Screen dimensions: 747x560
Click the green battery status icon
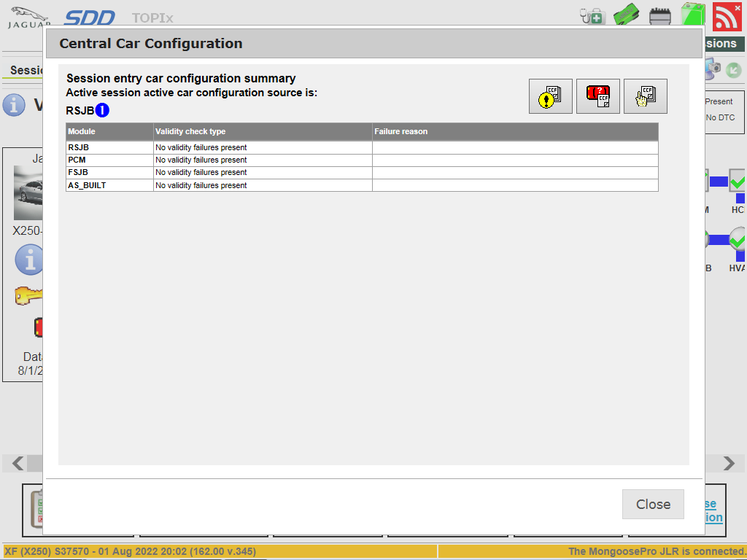pyautogui.click(x=692, y=15)
